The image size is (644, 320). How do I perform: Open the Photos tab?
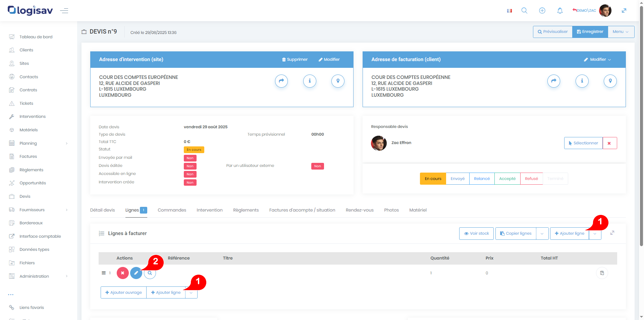(x=391, y=210)
